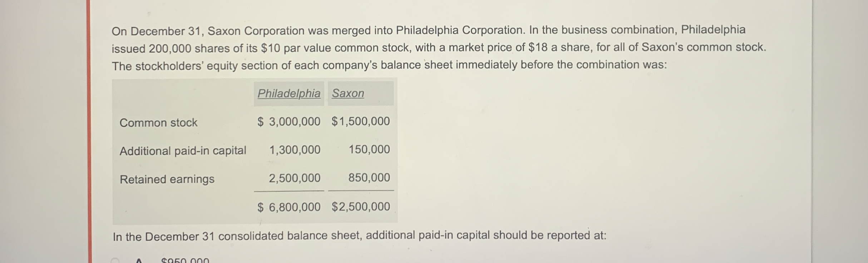Click Saxon's 850,000 retained earnings value

click(369, 178)
